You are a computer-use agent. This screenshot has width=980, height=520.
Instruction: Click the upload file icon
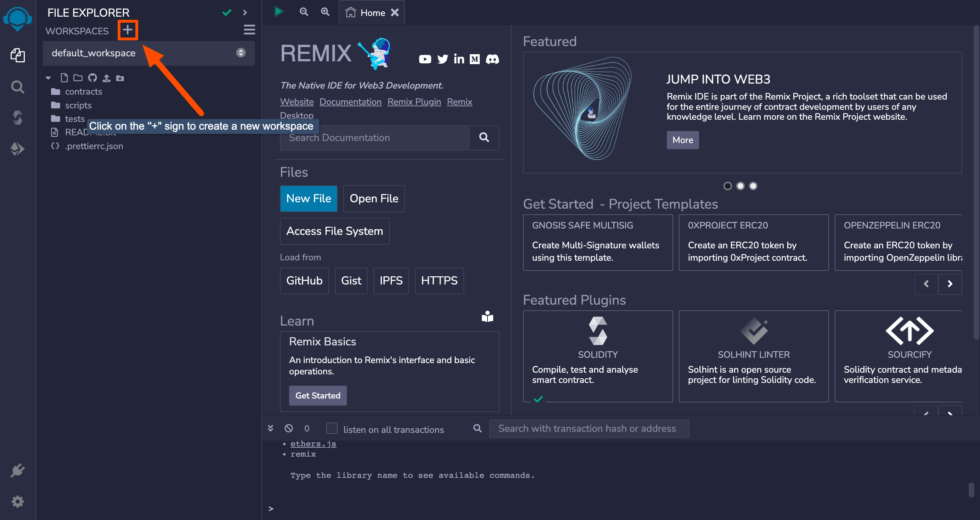coord(107,78)
